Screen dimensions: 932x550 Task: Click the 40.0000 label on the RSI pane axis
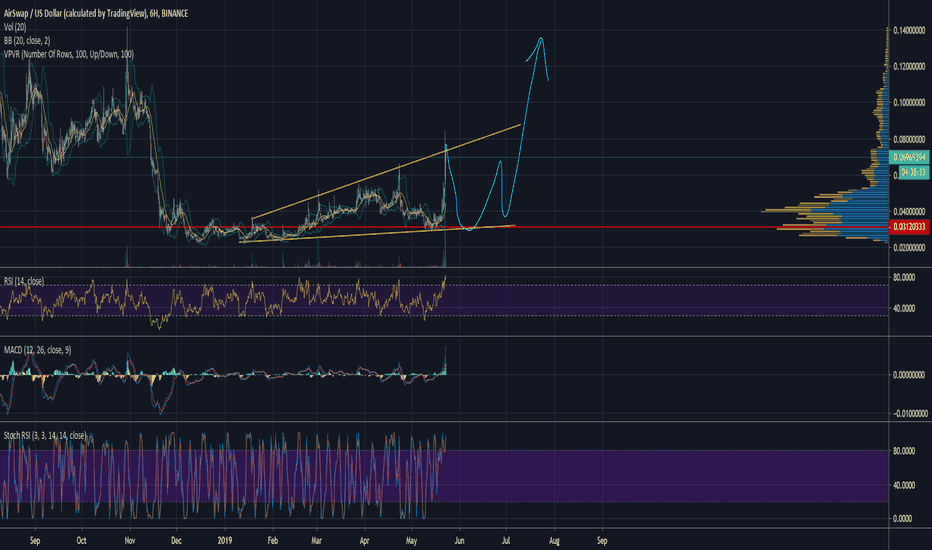point(904,308)
